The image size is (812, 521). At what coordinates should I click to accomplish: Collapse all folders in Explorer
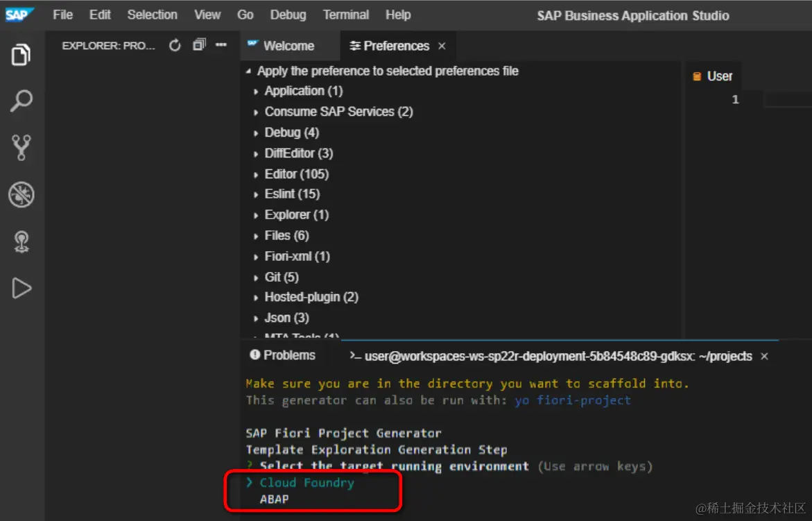[x=200, y=45]
